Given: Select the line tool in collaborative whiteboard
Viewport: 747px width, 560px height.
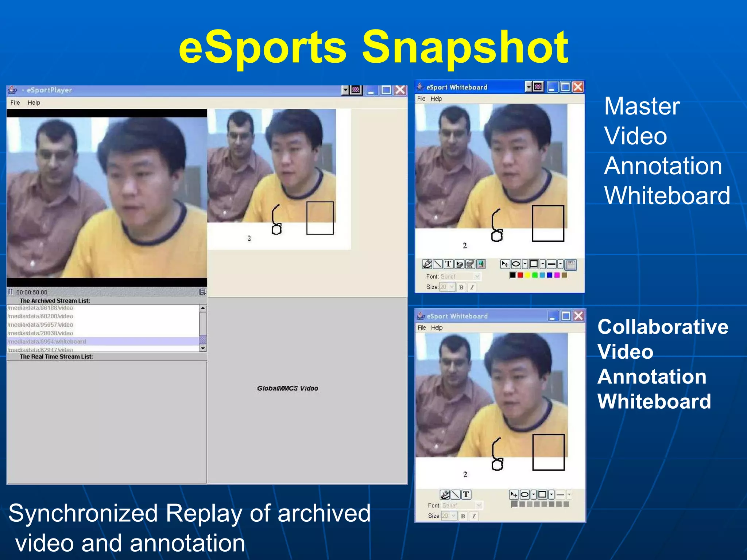Looking at the screenshot, I should coord(456,495).
